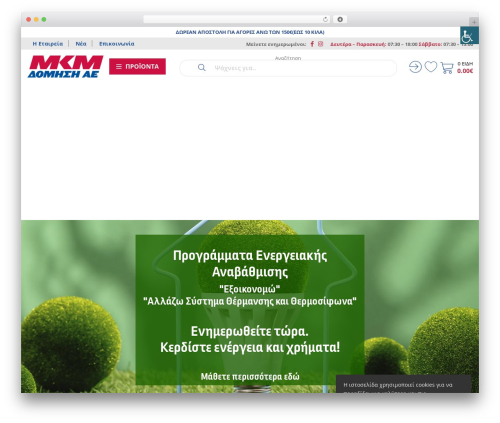Click the green macOS maximize button
The image size is (500, 423).
pos(44,20)
